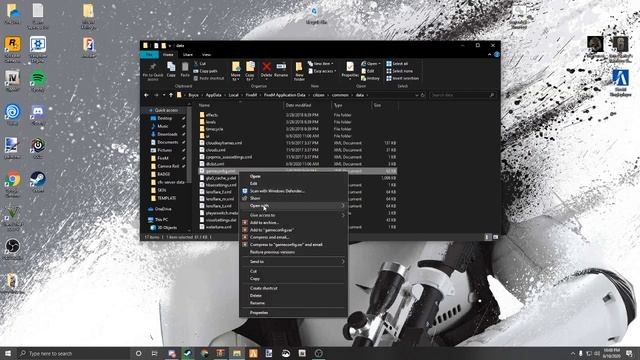Click the Windows Start button

point(8,353)
